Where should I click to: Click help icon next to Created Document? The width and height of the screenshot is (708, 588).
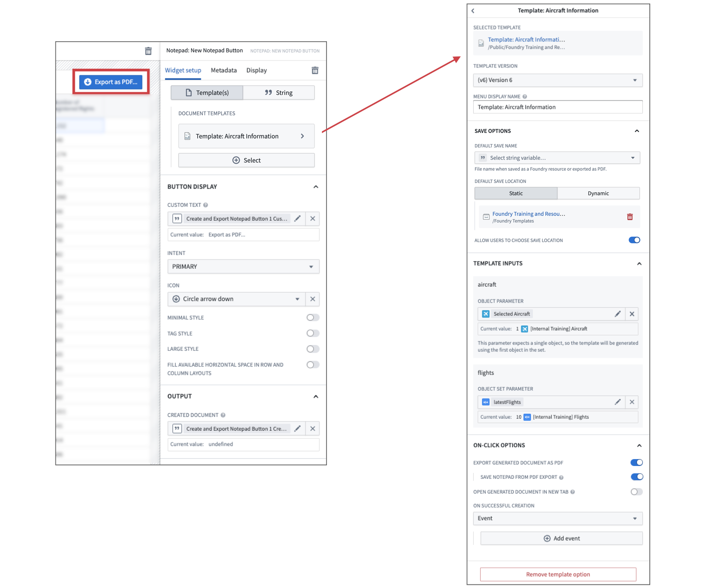coord(223,415)
